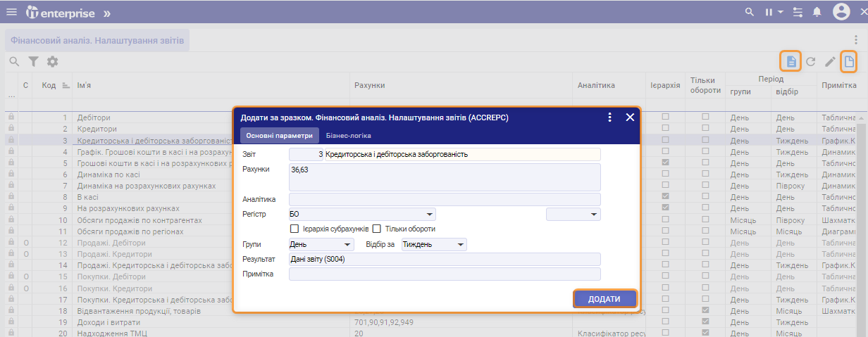Toggle hierarchy checkbox for Дебітори row
This screenshot has height=337, width=868.
pyautogui.click(x=665, y=117)
